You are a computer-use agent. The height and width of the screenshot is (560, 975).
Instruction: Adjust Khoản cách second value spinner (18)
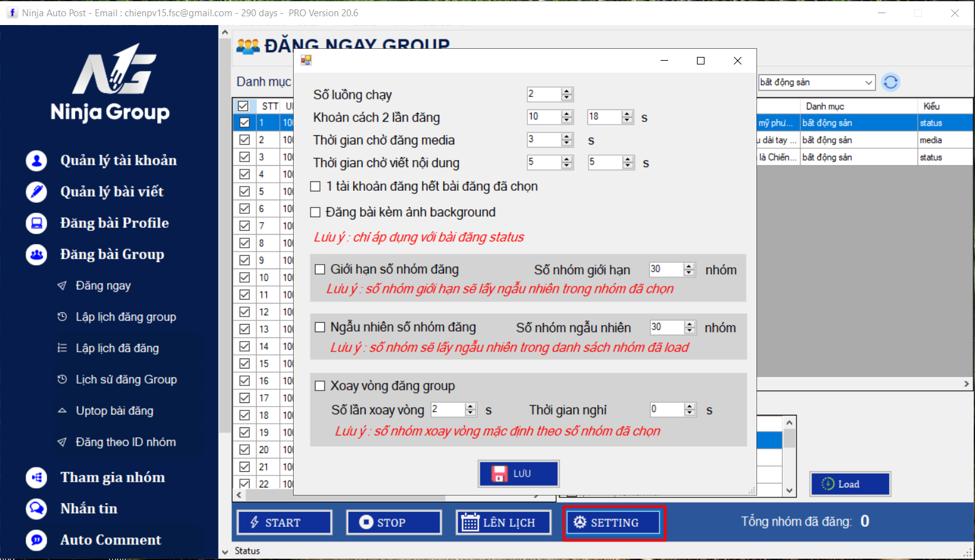[x=627, y=117]
